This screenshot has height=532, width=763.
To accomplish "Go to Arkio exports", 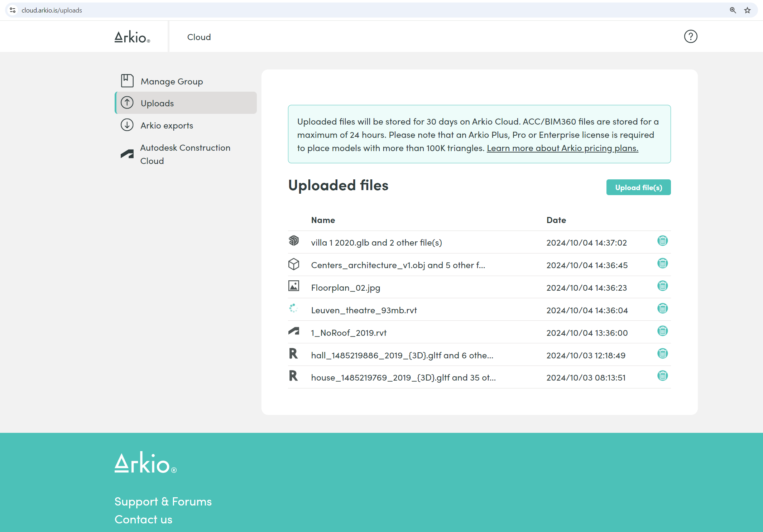I will click(x=186, y=125).
